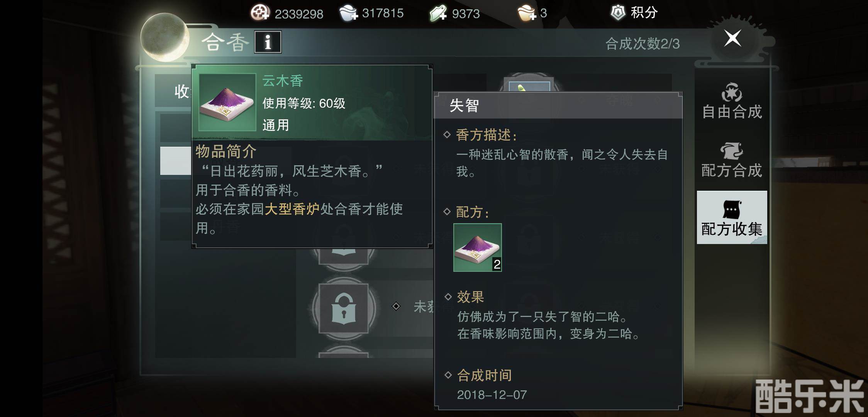Click the 合成次数2/3 counter
This screenshot has width=868, height=417.
643,44
